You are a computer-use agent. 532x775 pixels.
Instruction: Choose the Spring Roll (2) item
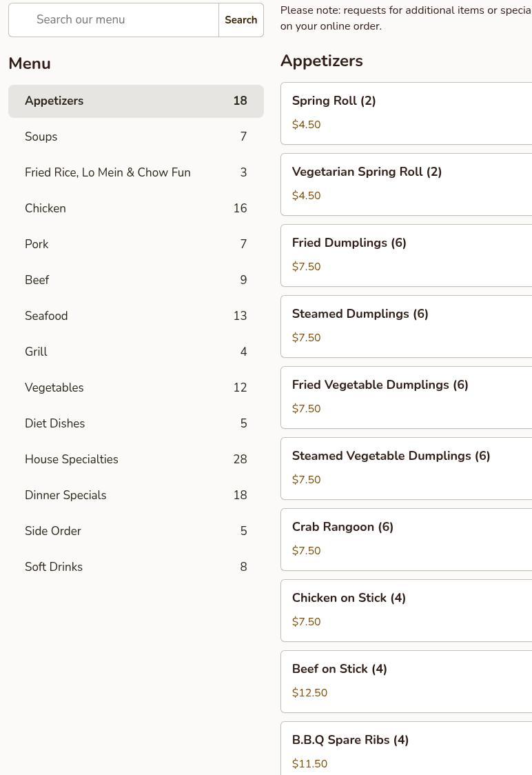(x=406, y=113)
